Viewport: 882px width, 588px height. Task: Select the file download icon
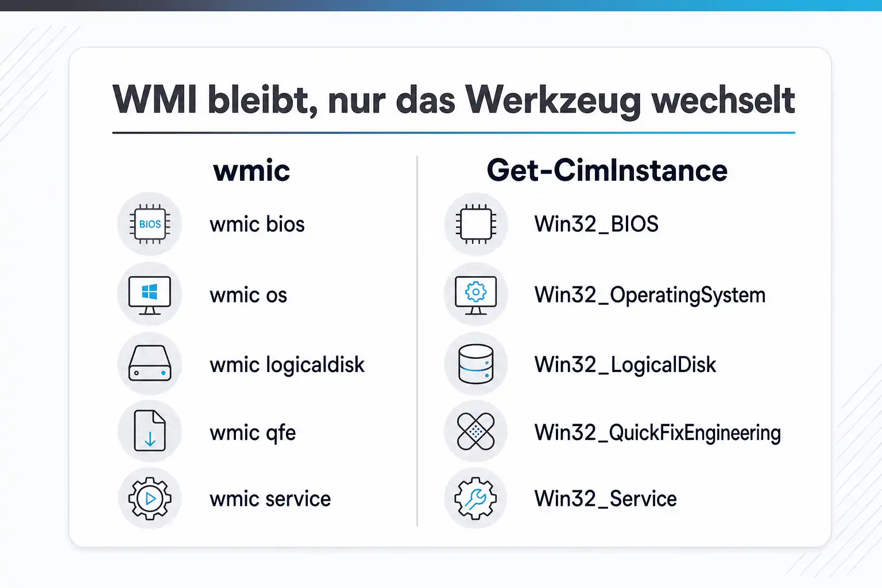click(x=150, y=431)
